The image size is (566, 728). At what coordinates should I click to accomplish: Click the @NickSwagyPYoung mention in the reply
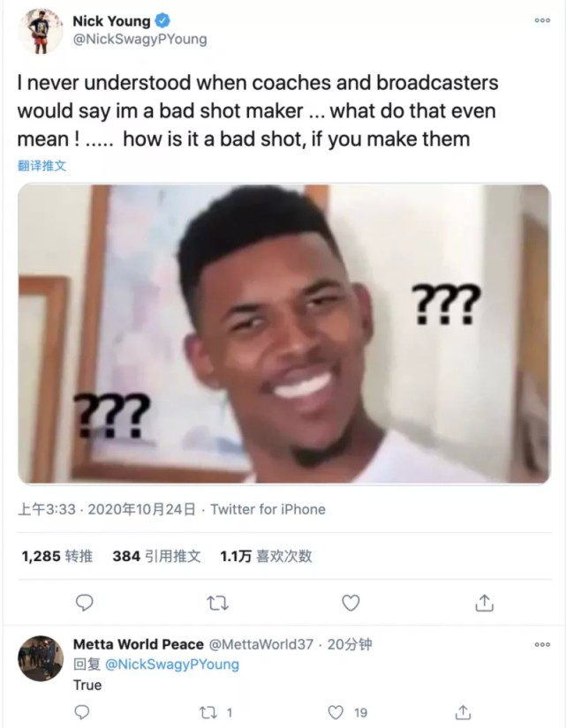click(172, 664)
